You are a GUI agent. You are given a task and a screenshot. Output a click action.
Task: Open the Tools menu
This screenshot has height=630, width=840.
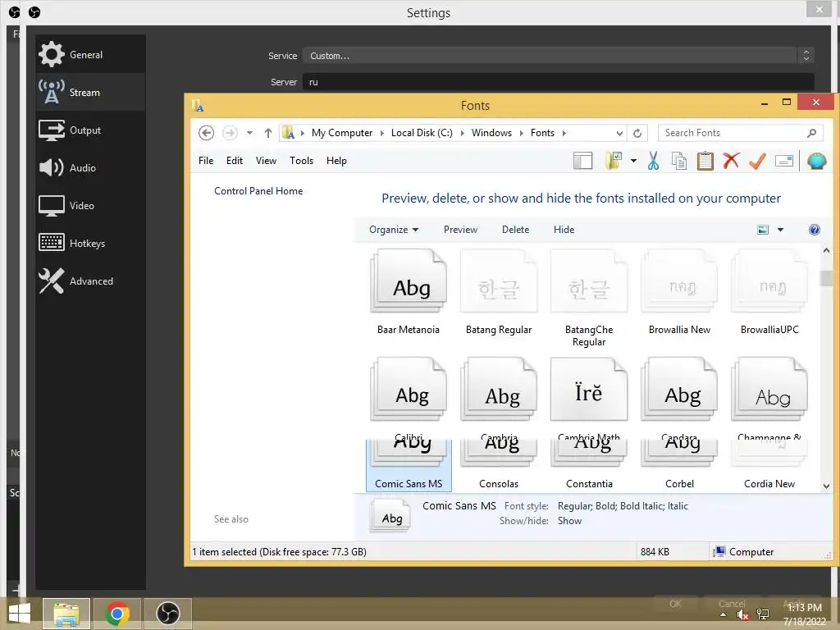[x=302, y=161]
